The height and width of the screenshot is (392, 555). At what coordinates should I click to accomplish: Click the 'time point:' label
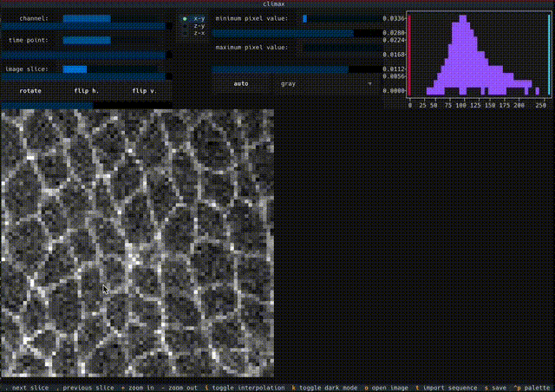pos(29,41)
